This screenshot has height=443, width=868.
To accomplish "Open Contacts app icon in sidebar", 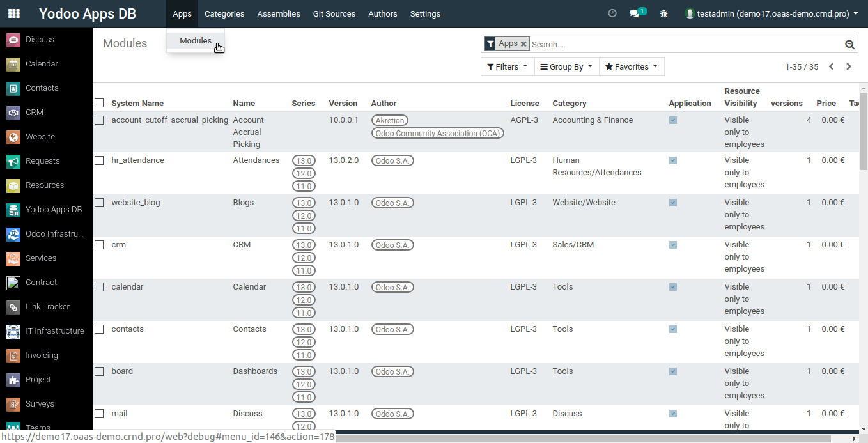I will 13,88.
